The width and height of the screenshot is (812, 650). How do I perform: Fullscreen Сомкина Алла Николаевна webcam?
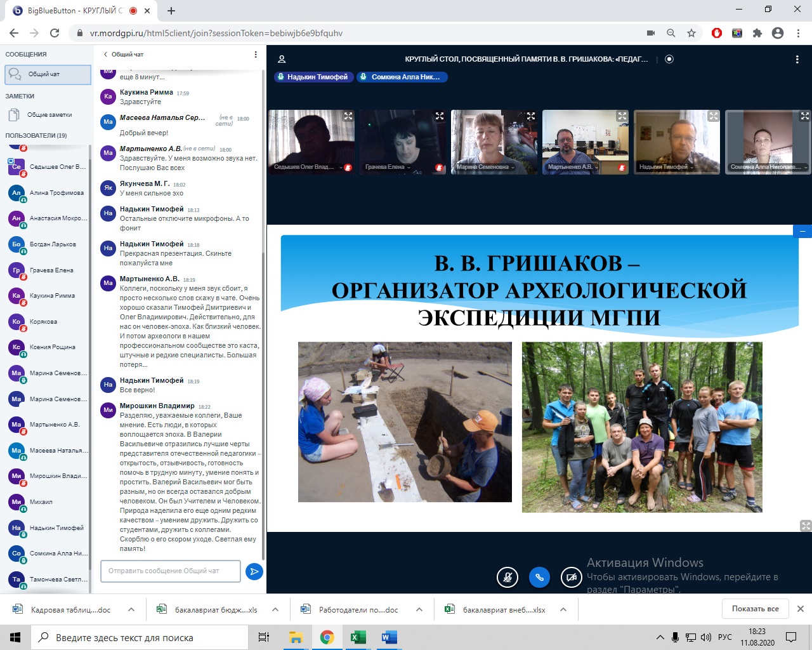(x=805, y=116)
